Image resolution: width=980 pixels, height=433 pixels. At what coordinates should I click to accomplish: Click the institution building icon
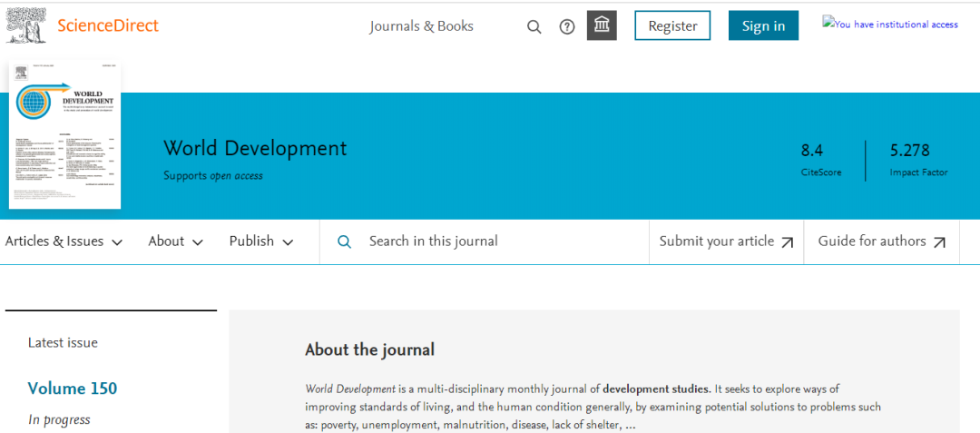click(x=602, y=25)
